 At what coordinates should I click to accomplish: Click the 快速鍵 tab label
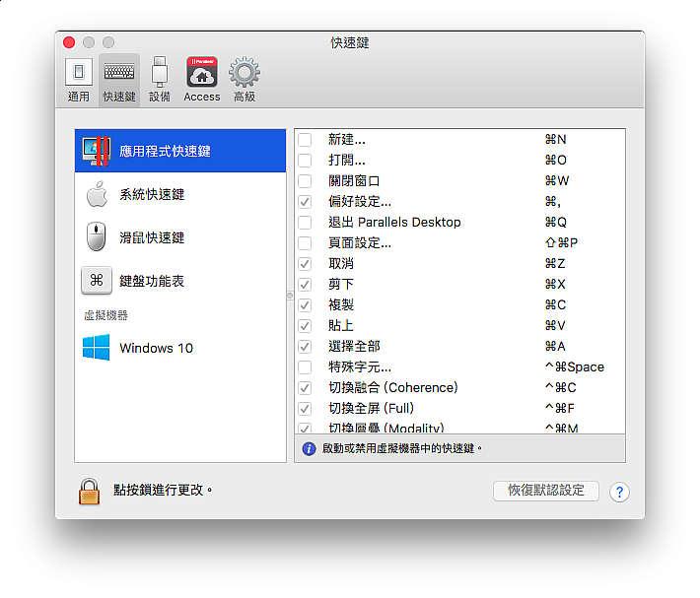point(119,97)
